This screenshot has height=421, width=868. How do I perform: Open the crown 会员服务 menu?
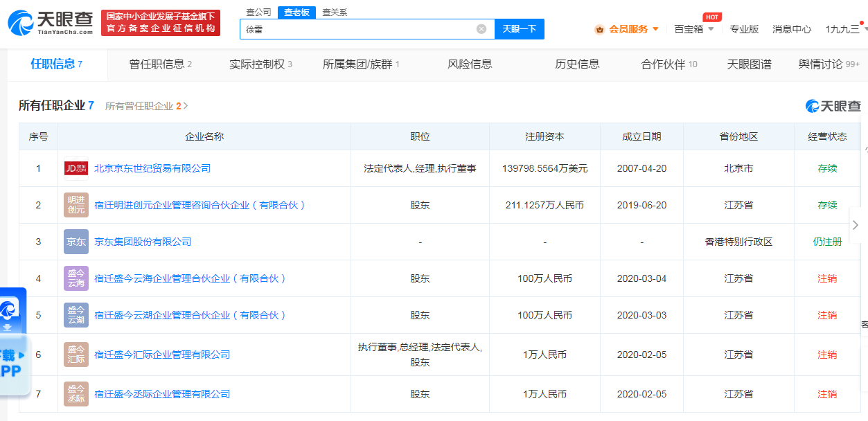click(627, 29)
